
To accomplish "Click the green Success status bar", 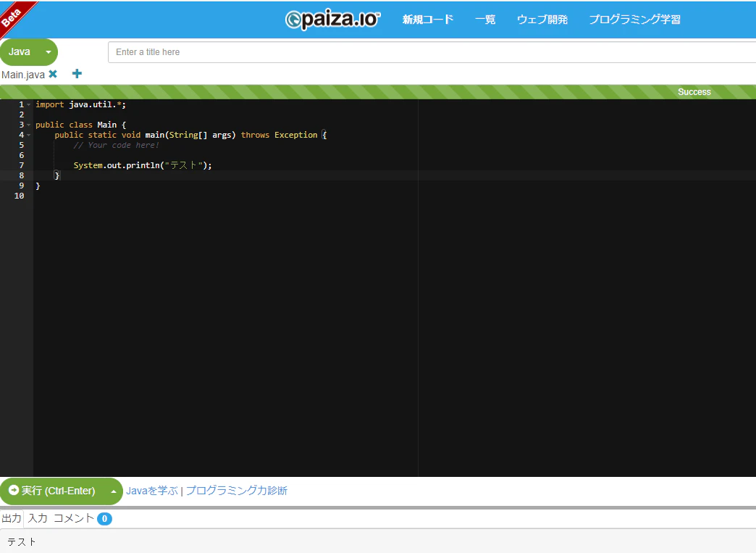I will [x=693, y=92].
